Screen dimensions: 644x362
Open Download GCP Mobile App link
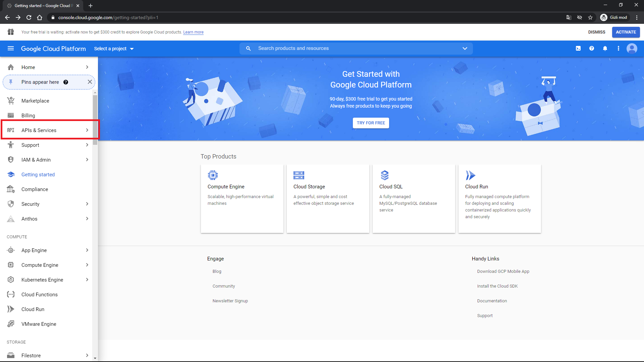tap(503, 271)
